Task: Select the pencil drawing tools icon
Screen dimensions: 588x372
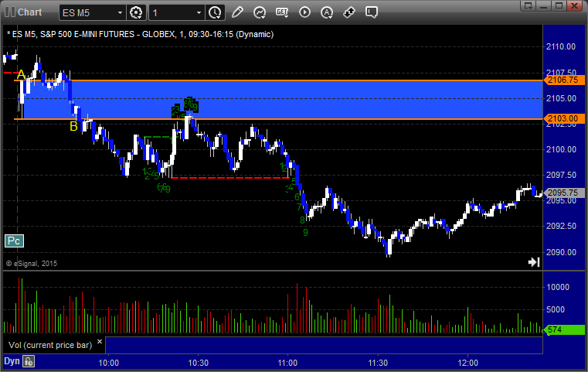Action: (x=237, y=12)
